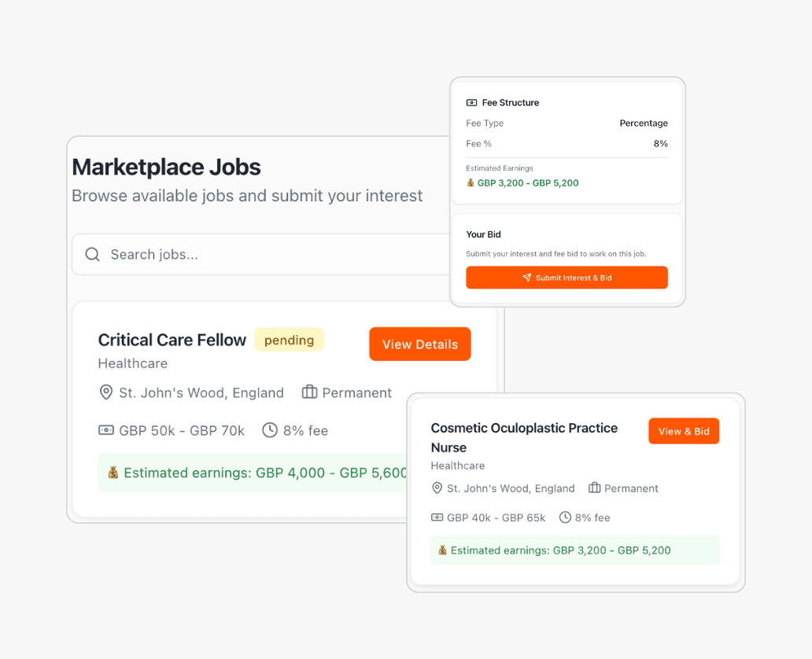
Task: Click the pending status badge
Action: coord(289,340)
